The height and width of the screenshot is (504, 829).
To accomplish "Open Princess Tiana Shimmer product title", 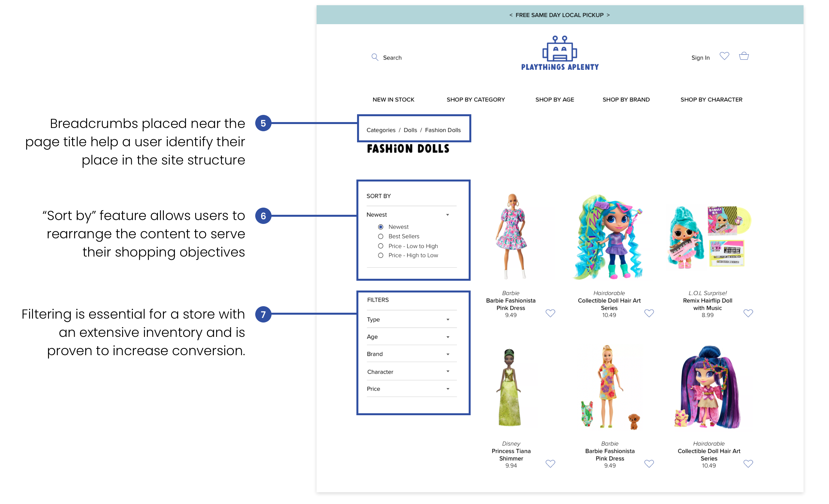I will tap(511, 454).
